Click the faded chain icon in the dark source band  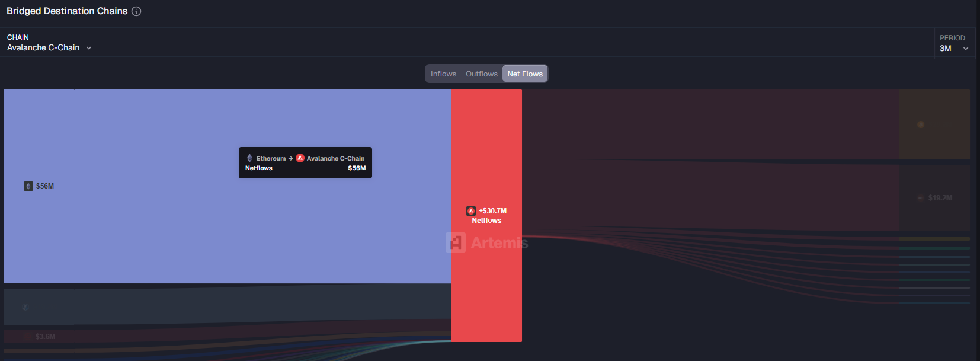pos(25,307)
